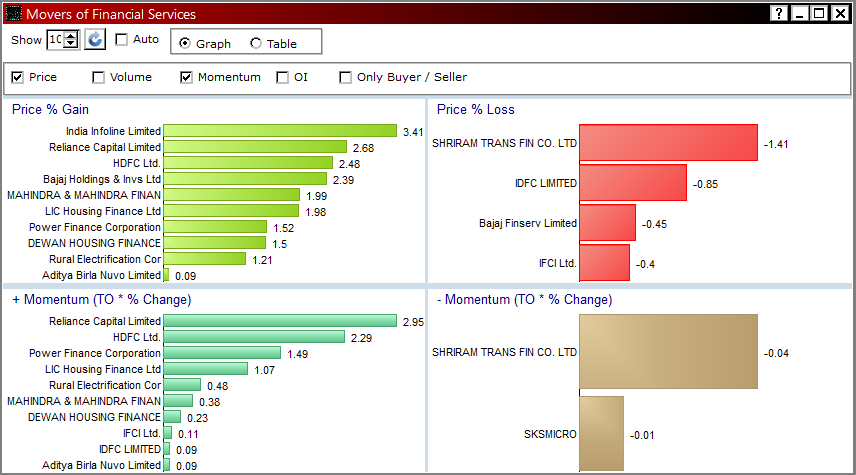
Task: Click - Momentum (TO * % Change) heading
Action: [525, 300]
